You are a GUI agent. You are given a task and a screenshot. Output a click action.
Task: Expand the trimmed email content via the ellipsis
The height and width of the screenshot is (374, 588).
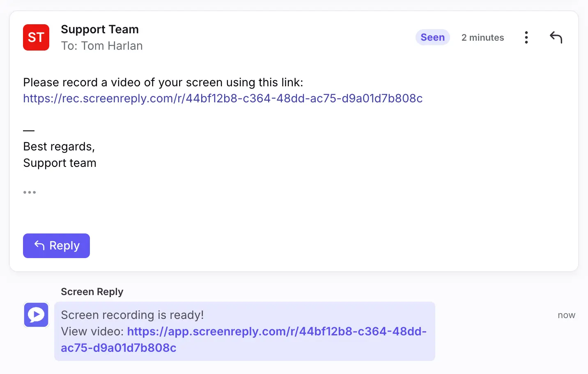[x=30, y=192]
